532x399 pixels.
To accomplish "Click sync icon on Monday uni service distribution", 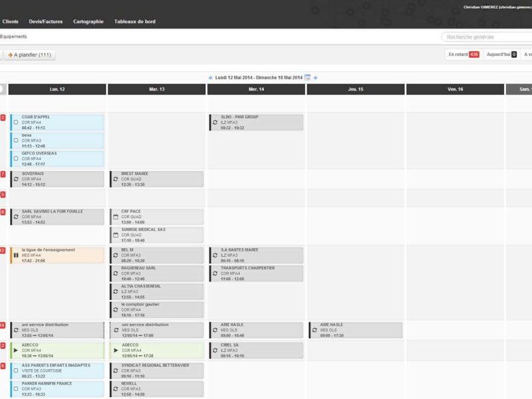I will (16, 330).
